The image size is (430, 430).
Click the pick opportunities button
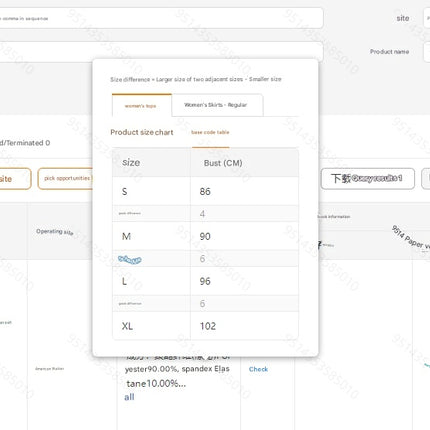click(x=66, y=179)
